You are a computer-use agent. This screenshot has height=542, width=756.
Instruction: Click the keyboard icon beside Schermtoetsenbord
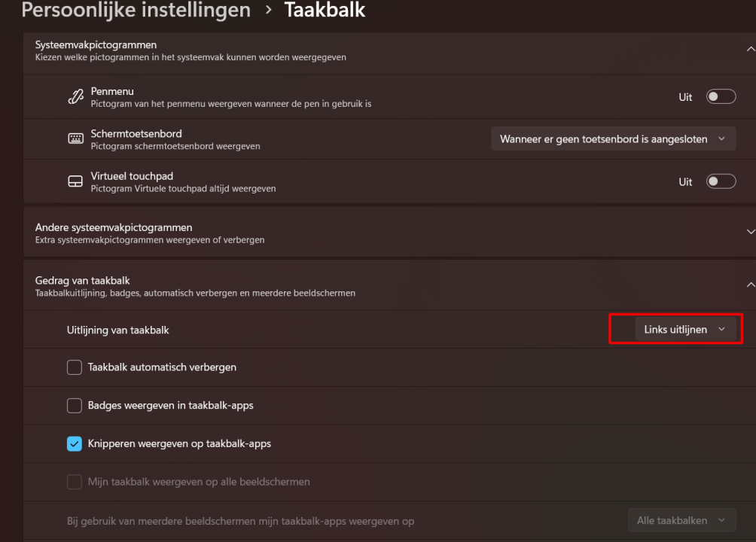pos(75,138)
